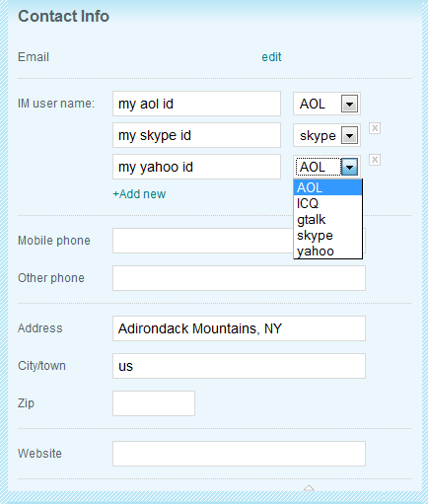
Task: Pick gtalk from the dropdown list
Action: point(327,219)
